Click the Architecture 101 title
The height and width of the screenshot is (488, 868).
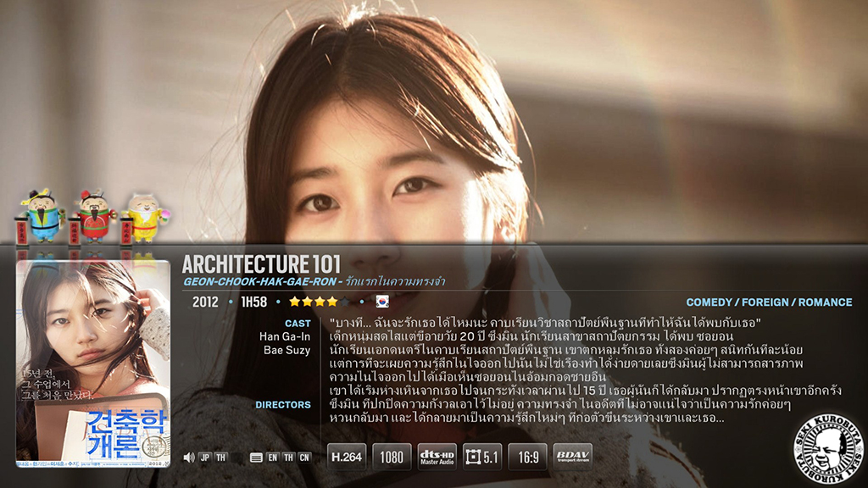pyautogui.click(x=261, y=264)
